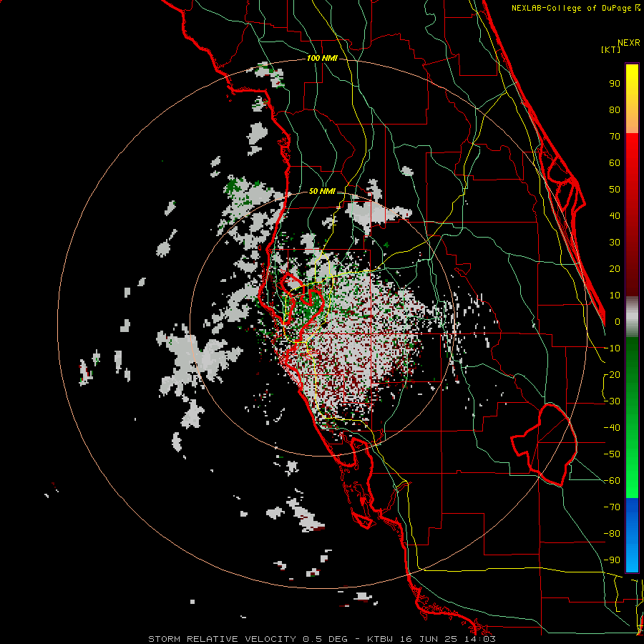Click the "20" value on the velocity scale

click(x=615, y=268)
